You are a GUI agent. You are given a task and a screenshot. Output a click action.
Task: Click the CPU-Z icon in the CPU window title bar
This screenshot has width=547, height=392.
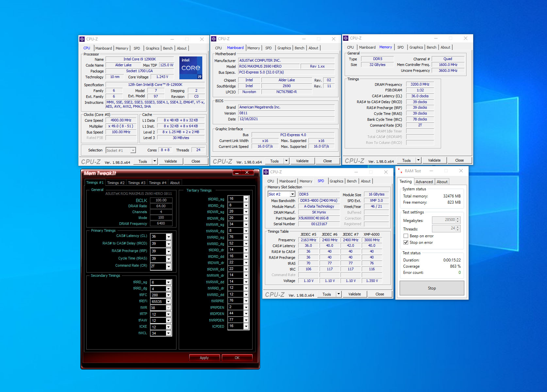(x=82, y=39)
